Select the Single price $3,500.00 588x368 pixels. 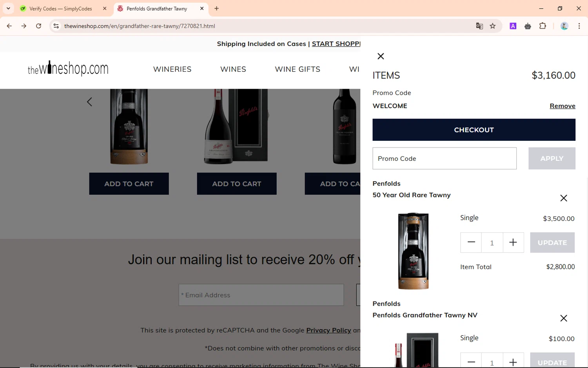(559, 219)
